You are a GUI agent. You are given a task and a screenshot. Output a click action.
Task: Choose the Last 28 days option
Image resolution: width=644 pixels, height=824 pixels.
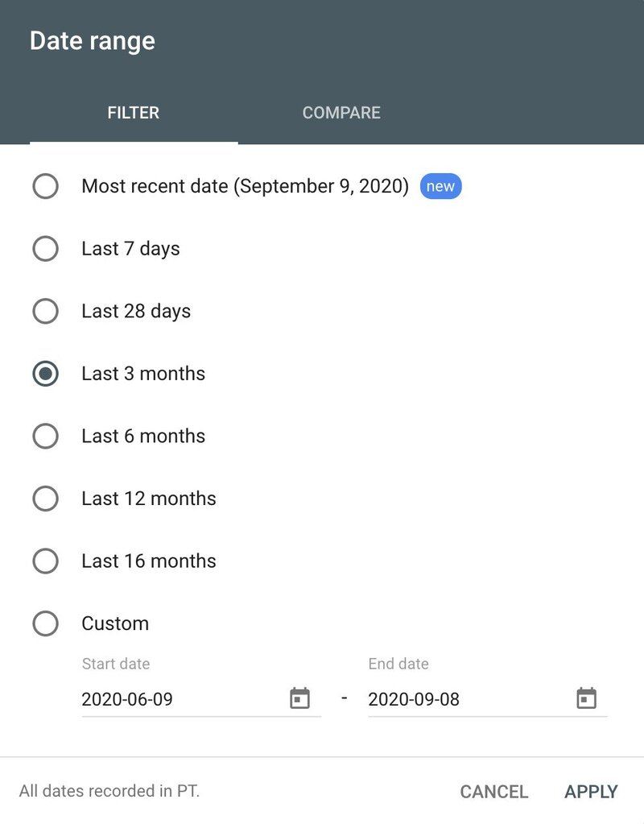(x=46, y=311)
